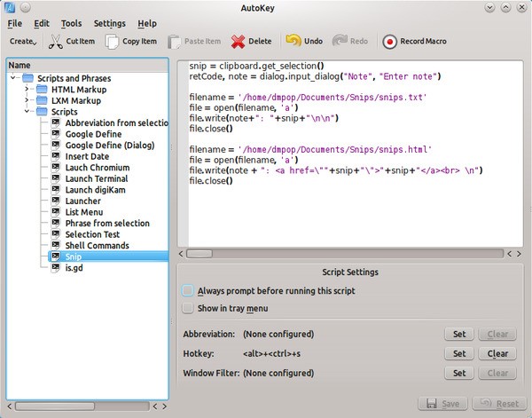Start recording with Record Macro icon
Viewport: 532px width, 418px height.
(x=390, y=41)
